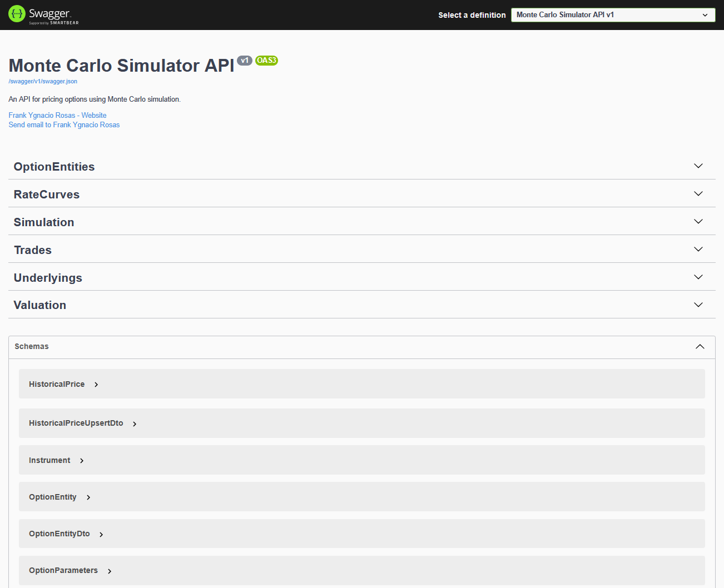
Task: Open the /swagger/v1/swagger.json link
Action: (43, 81)
